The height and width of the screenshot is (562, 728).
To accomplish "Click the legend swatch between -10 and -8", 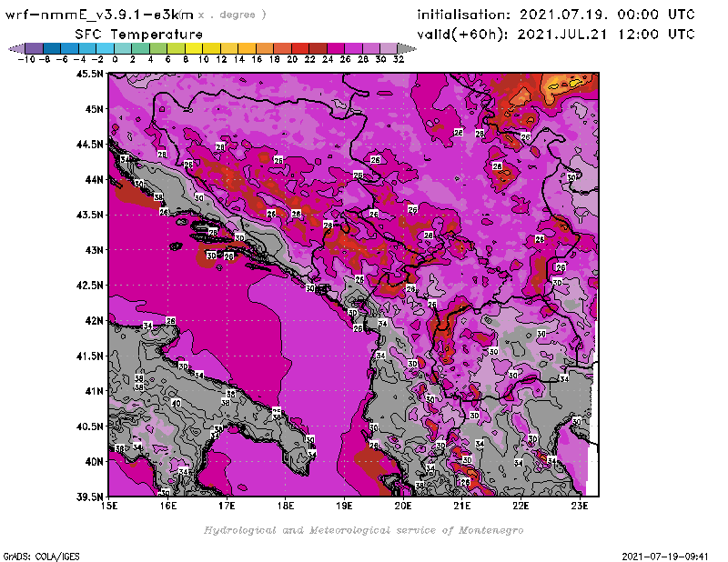I will [x=34, y=48].
